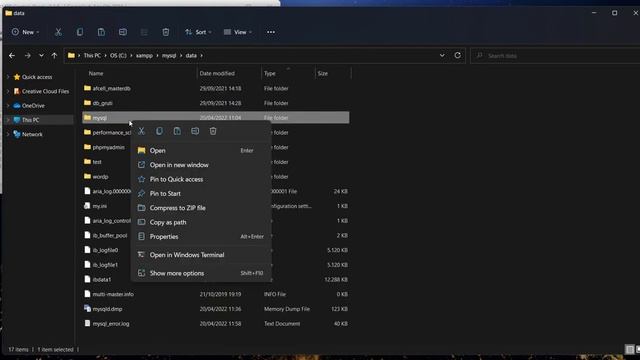Expand address bar history dropdown
Viewport: 640px width, 360px height.
[442, 56]
